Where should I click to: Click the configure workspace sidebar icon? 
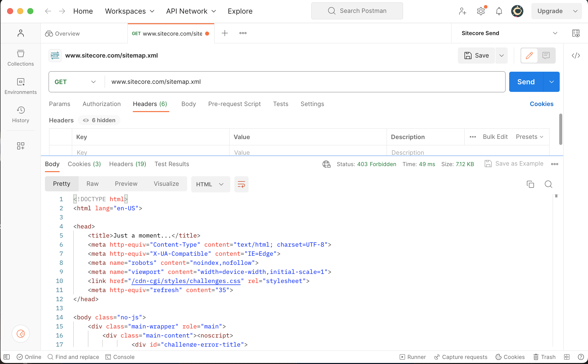point(21,146)
